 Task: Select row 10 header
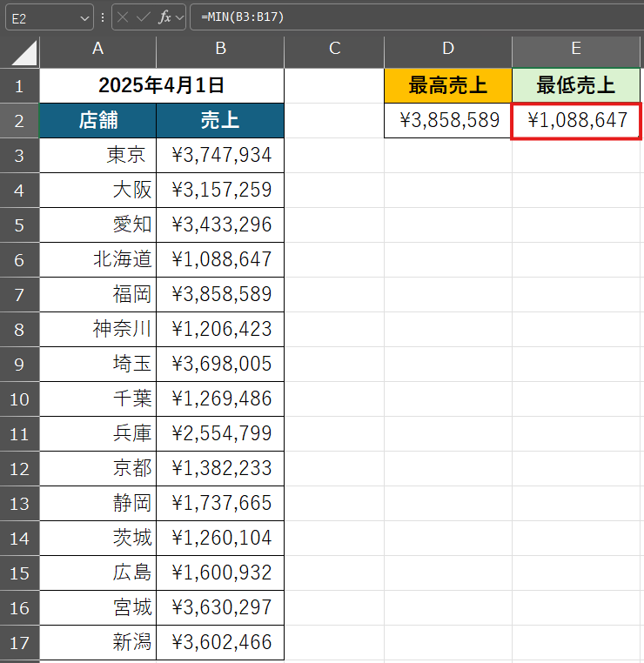[19, 399]
